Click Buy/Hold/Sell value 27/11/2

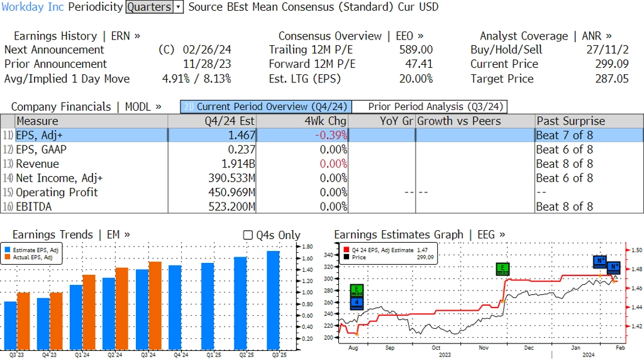click(608, 50)
